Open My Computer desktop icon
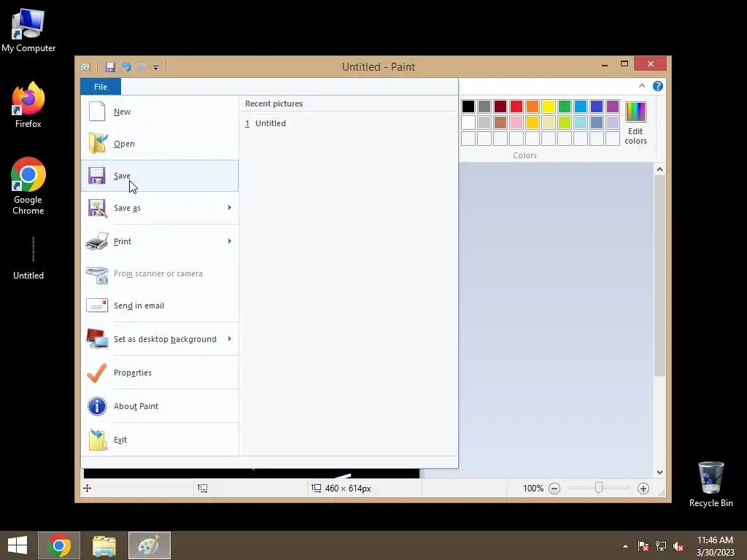This screenshot has width=747, height=560. [28, 31]
